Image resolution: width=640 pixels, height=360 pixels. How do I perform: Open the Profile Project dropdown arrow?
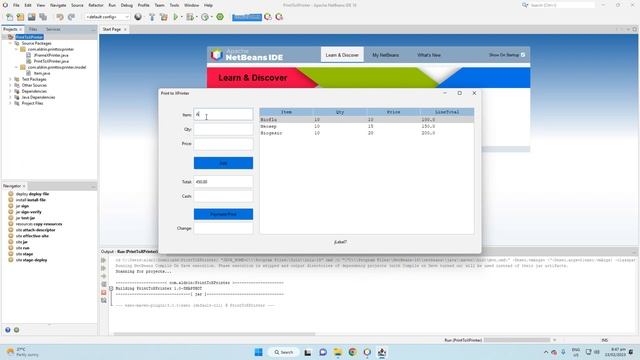(211, 17)
